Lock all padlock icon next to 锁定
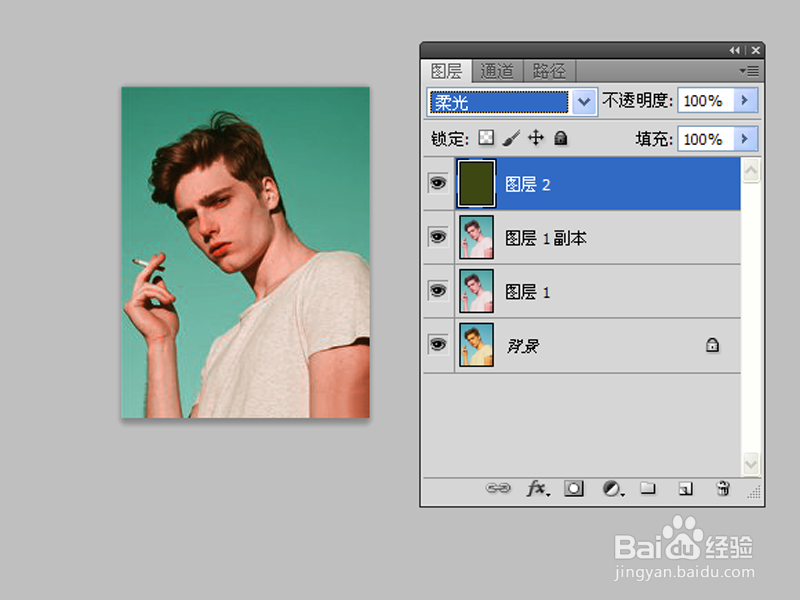 [560, 138]
